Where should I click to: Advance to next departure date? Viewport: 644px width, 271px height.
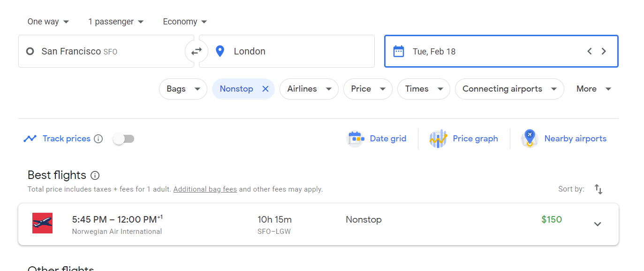[604, 51]
